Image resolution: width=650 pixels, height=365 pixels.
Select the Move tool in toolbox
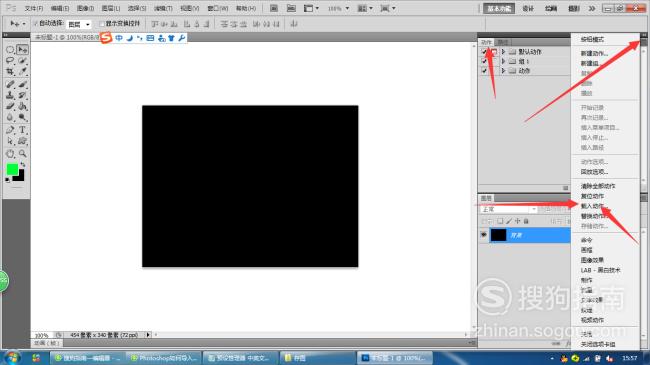(x=23, y=50)
